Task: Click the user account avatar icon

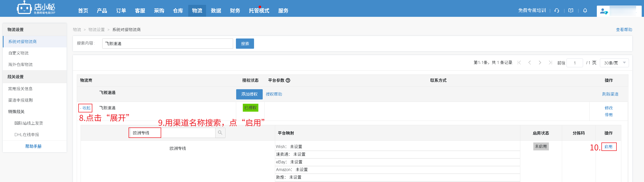Action: (x=603, y=11)
